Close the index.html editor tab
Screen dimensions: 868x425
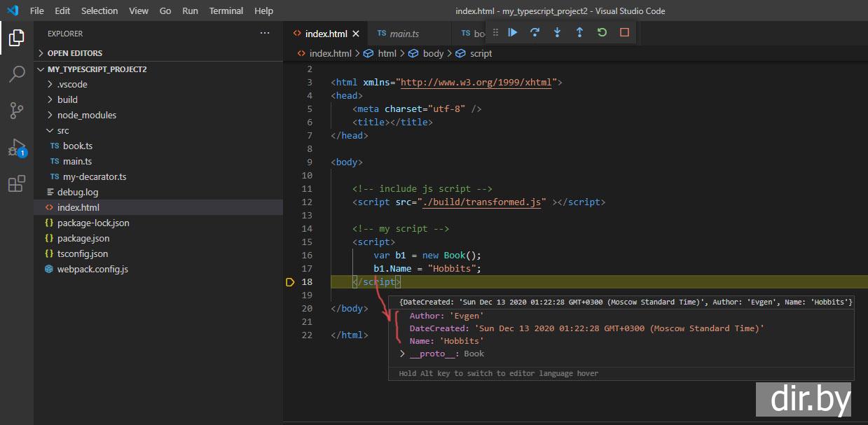[356, 34]
